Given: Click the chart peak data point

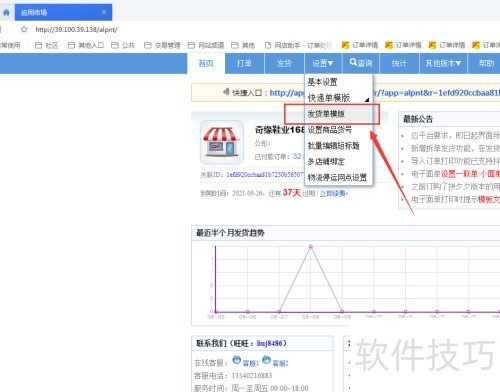Looking at the screenshot, I should coord(311,246).
